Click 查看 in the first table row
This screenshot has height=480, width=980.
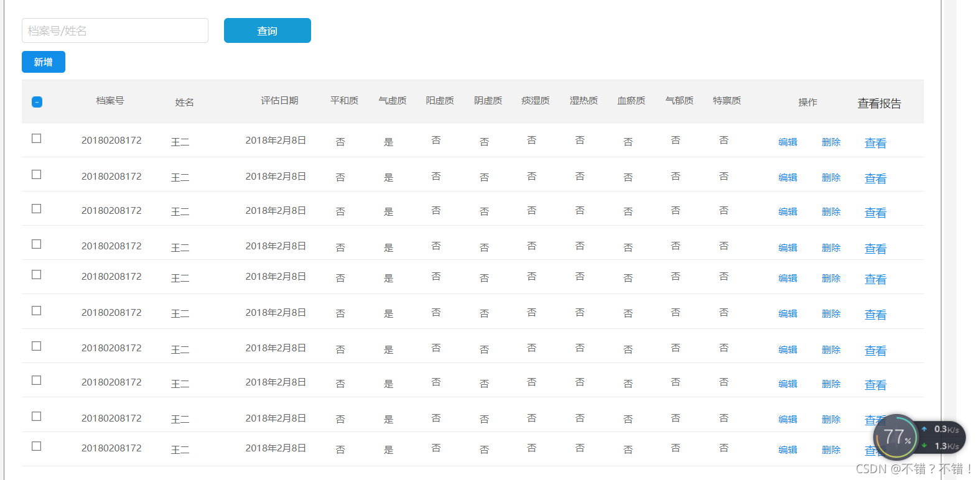[x=875, y=143]
